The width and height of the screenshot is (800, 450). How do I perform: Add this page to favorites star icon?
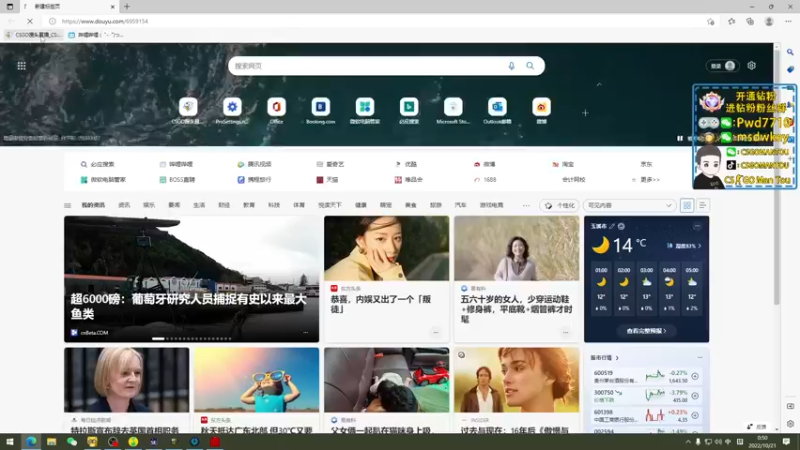[711, 21]
